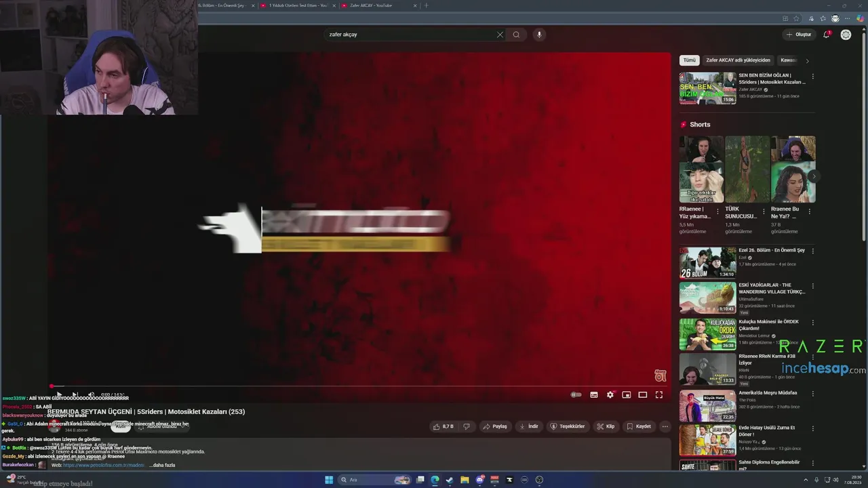The width and height of the screenshot is (868, 488).
Task: Open the RRaenee Yüz yıkama short
Action: [x=701, y=169]
